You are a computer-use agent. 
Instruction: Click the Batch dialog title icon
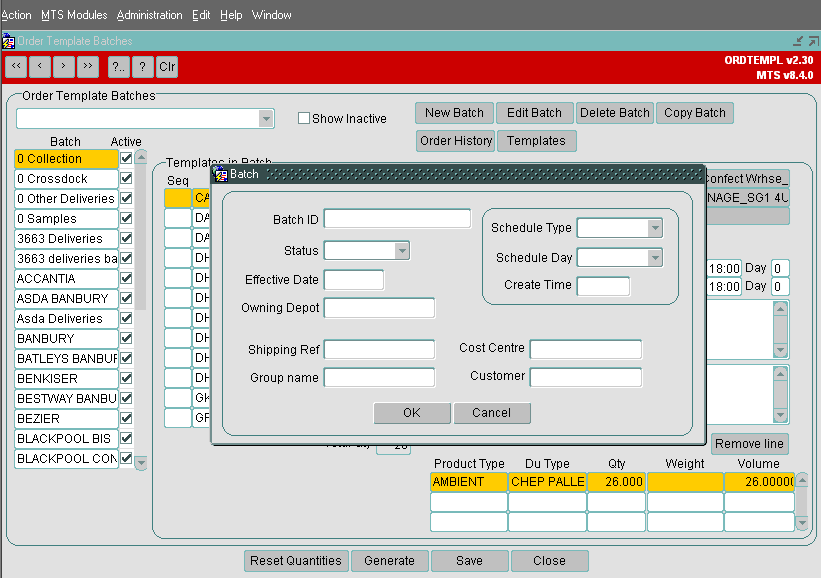221,174
